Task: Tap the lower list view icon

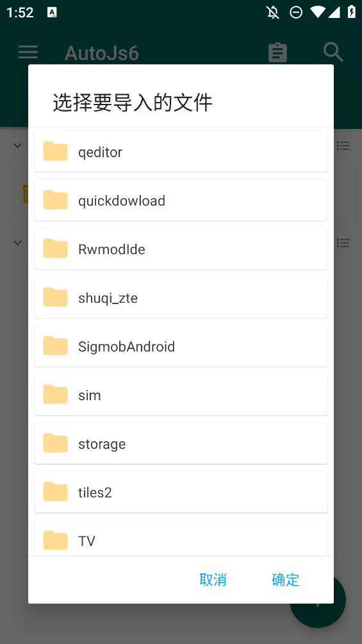Action: coord(343,242)
